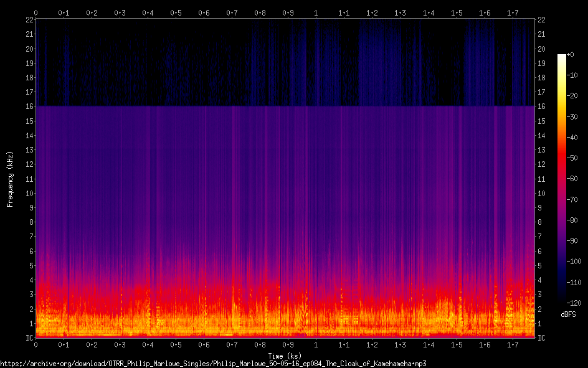Click the dBFS color scale bar
This screenshot has width=588, height=368.
pyautogui.click(x=562, y=179)
